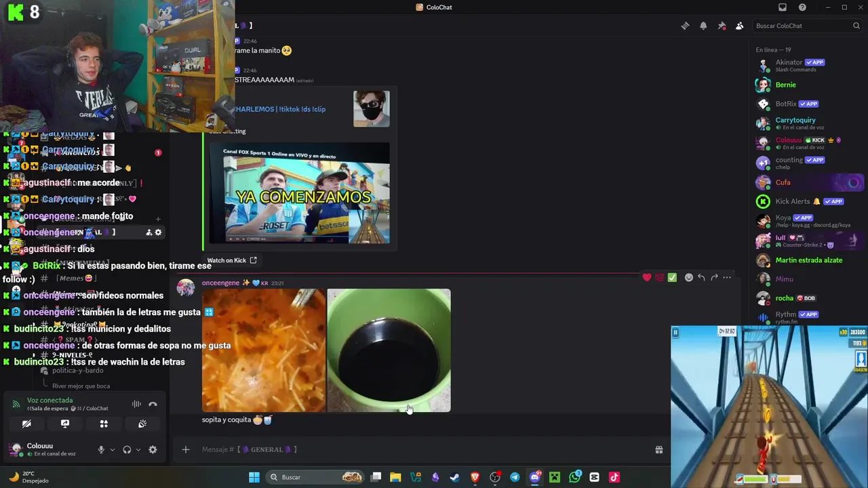Select Mimu in member list
This screenshot has height=488, width=868.
807,279
